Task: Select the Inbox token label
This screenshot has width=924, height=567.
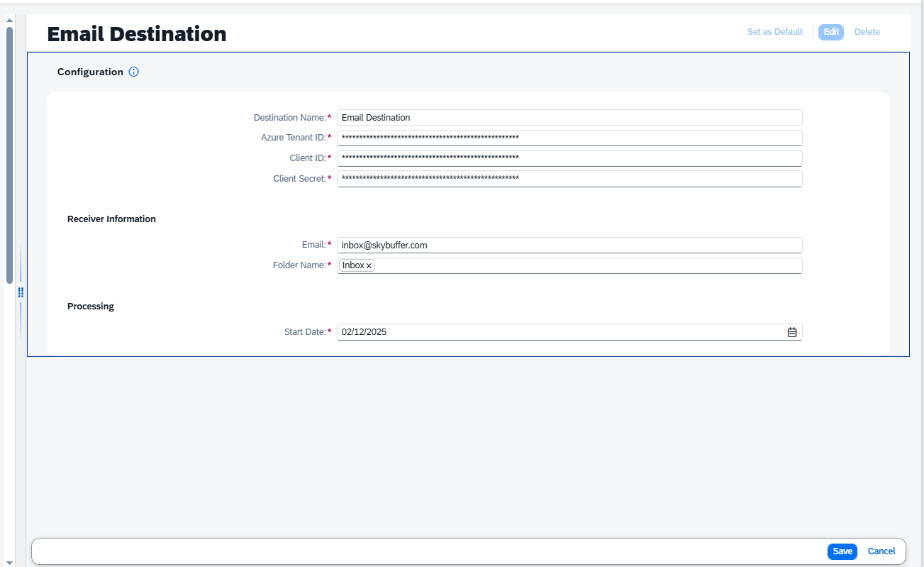Action: coord(352,265)
